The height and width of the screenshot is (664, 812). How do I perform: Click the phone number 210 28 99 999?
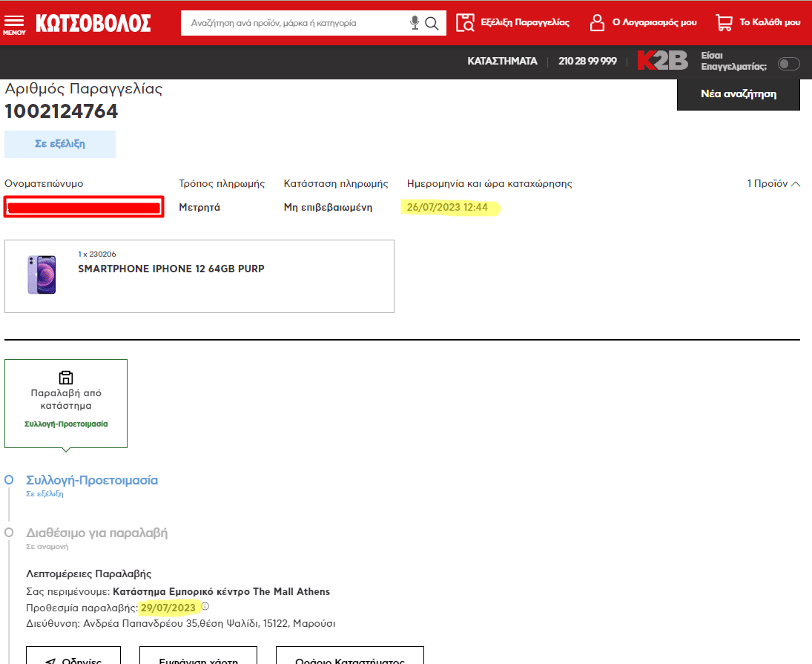(587, 61)
